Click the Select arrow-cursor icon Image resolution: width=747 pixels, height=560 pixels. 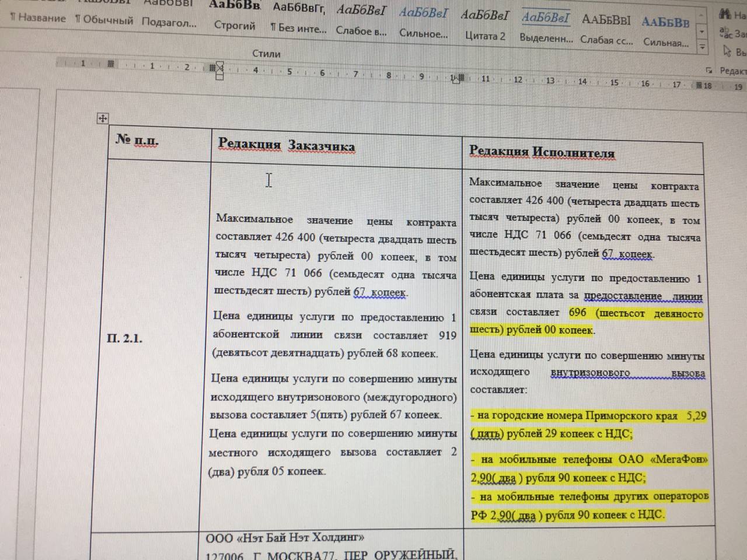727,51
